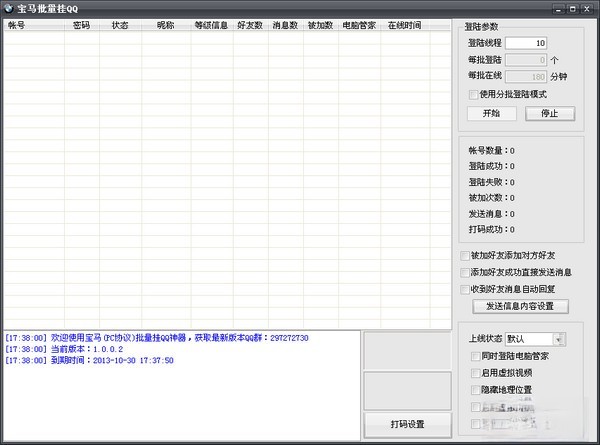Screen dimensions: 600x445
Task: Sort by 在线时间 column header
Action: [405, 25]
